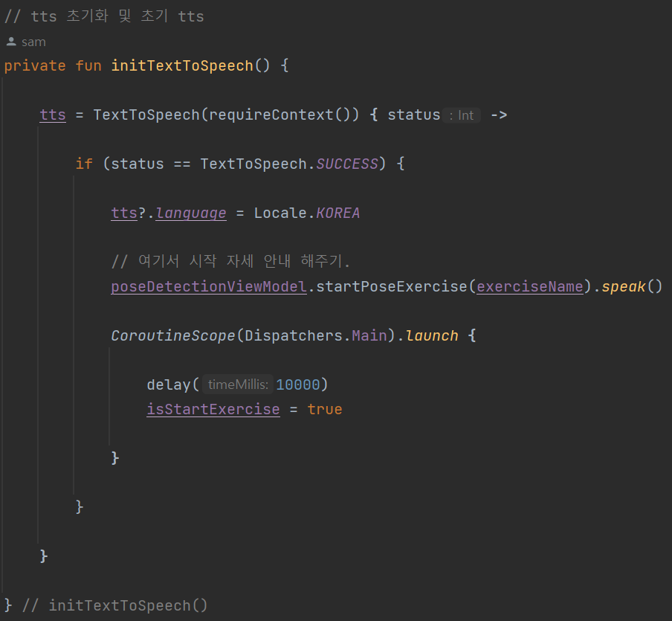Click the fun keyword
672x621 pixels.
(88, 65)
